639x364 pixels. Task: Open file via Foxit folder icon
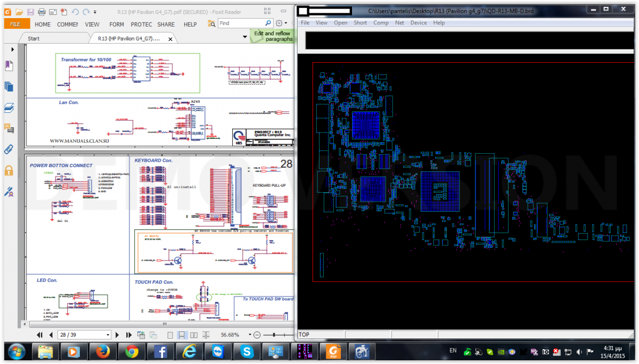coord(19,12)
